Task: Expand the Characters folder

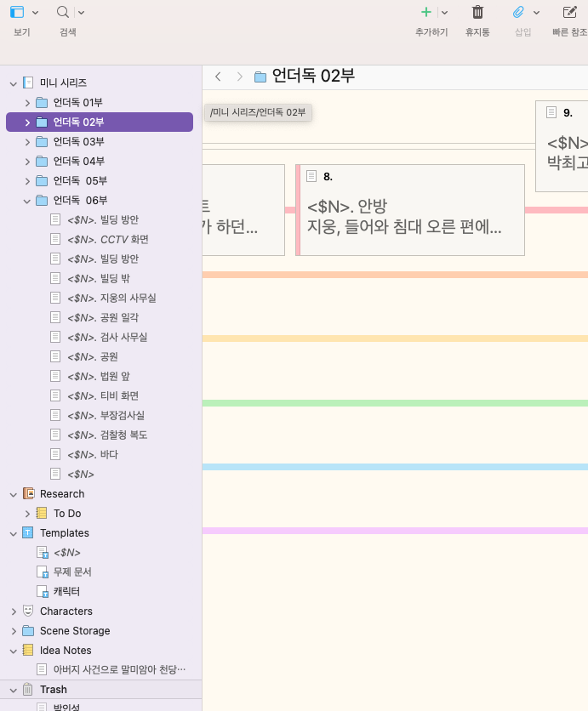Action: 14,611
